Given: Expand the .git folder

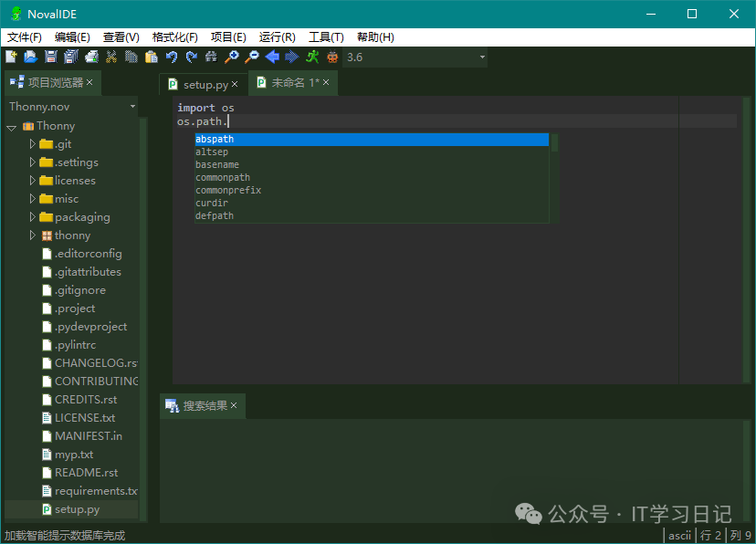Looking at the screenshot, I should 33,144.
